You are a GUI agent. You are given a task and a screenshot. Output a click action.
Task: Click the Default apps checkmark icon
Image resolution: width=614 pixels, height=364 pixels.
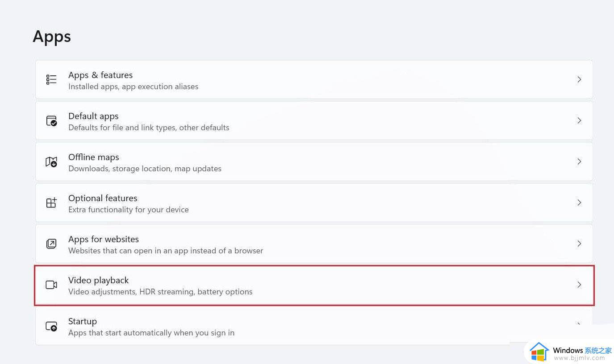click(x=51, y=121)
